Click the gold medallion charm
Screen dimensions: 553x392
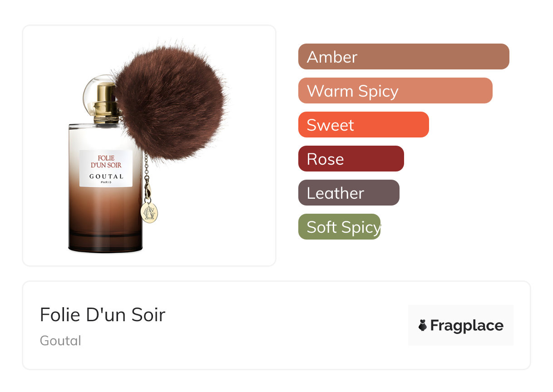pyautogui.click(x=149, y=212)
